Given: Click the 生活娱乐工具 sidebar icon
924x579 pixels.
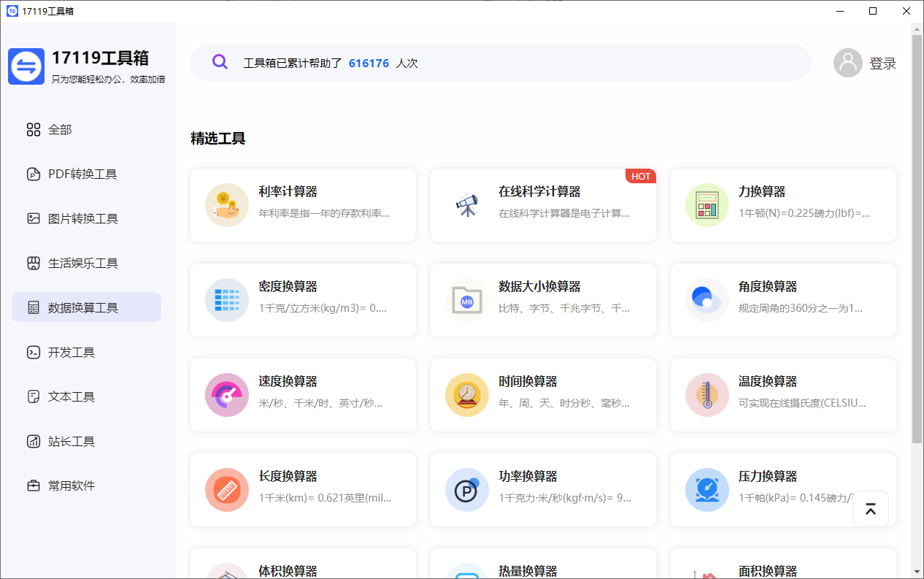Looking at the screenshot, I should click(x=34, y=263).
